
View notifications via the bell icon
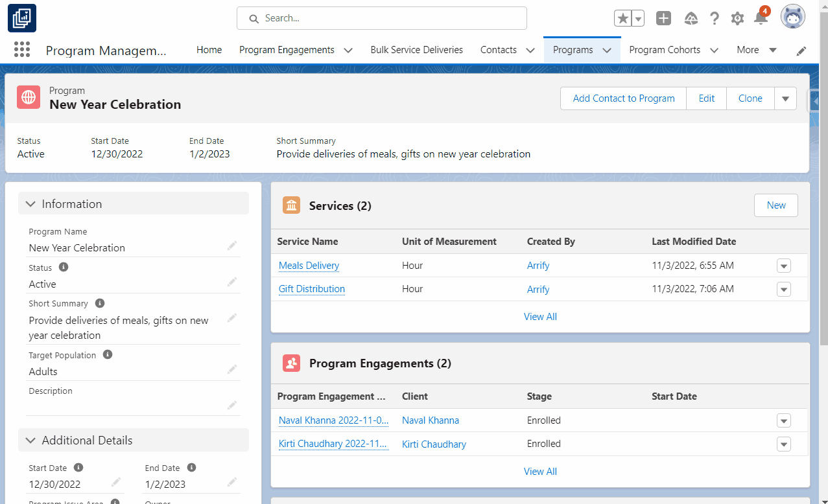click(x=760, y=18)
